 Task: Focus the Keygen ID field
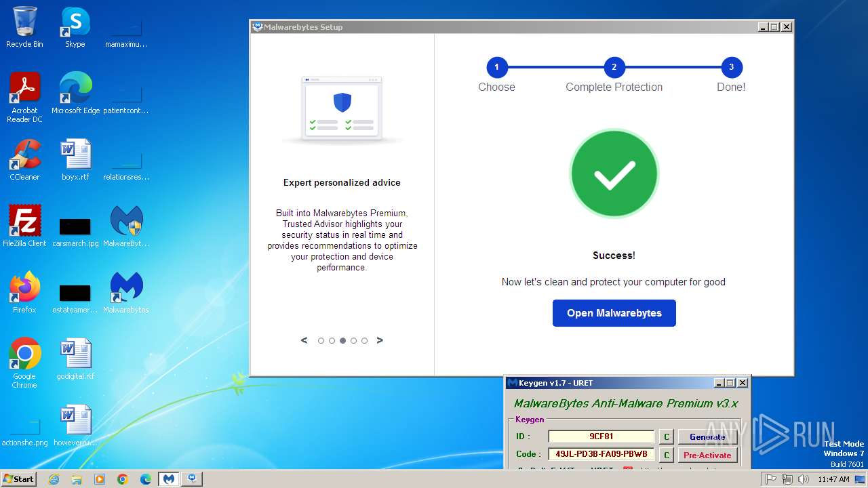[x=601, y=436]
